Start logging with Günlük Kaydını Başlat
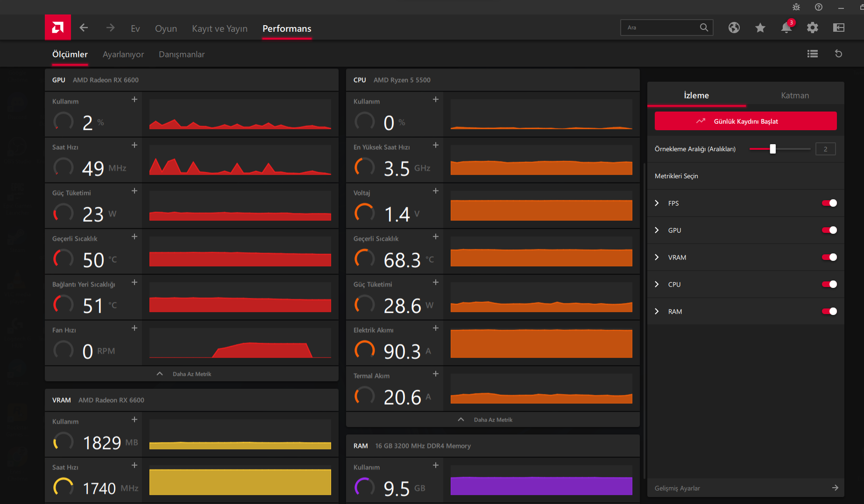 pyautogui.click(x=746, y=121)
